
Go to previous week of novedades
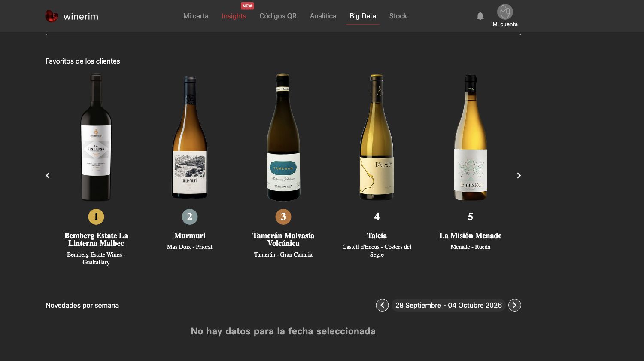point(382,305)
